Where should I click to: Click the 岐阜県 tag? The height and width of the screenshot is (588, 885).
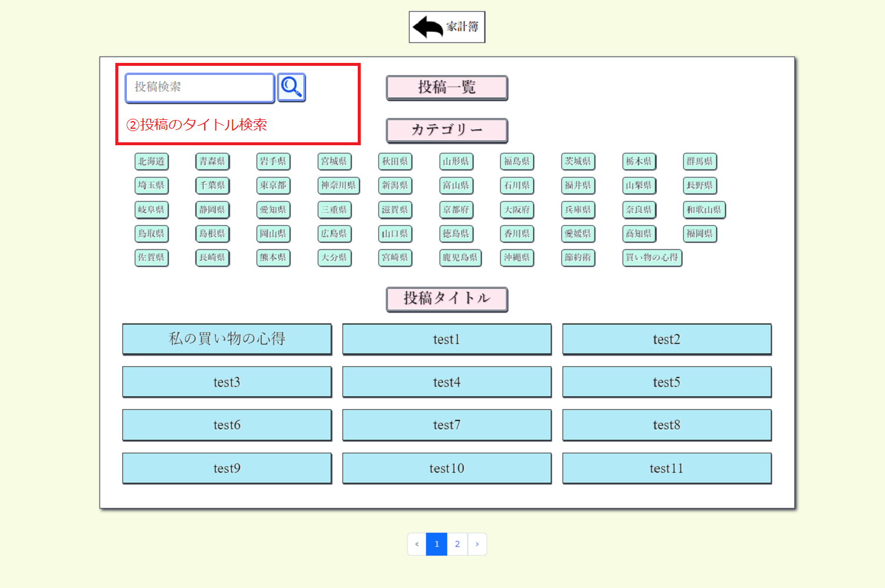point(152,210)
